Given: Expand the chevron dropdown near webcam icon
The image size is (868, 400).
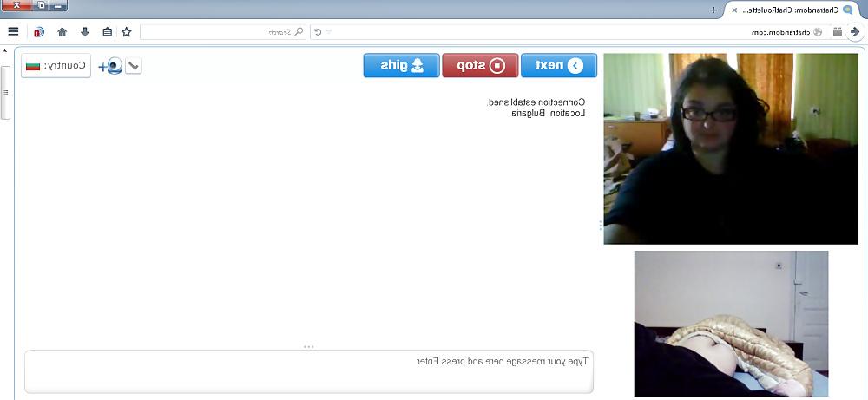Looking at the screenshot, I should click(134, 66).
